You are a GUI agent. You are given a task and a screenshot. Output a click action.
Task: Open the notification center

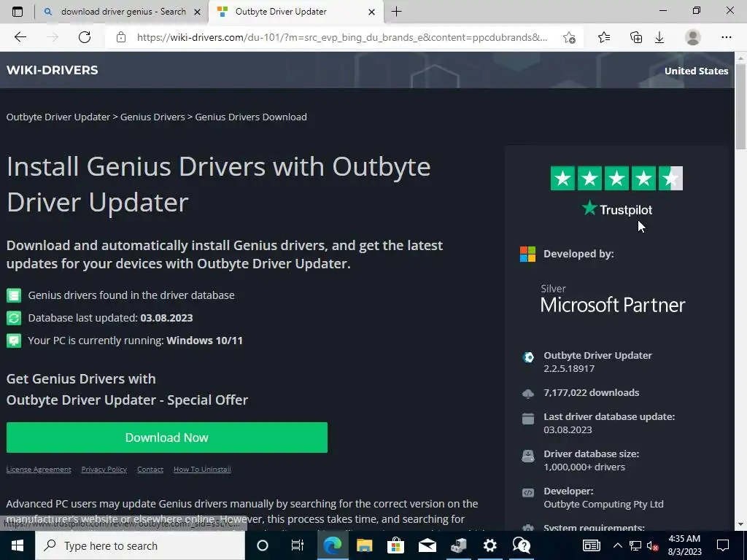coord(723,545)
